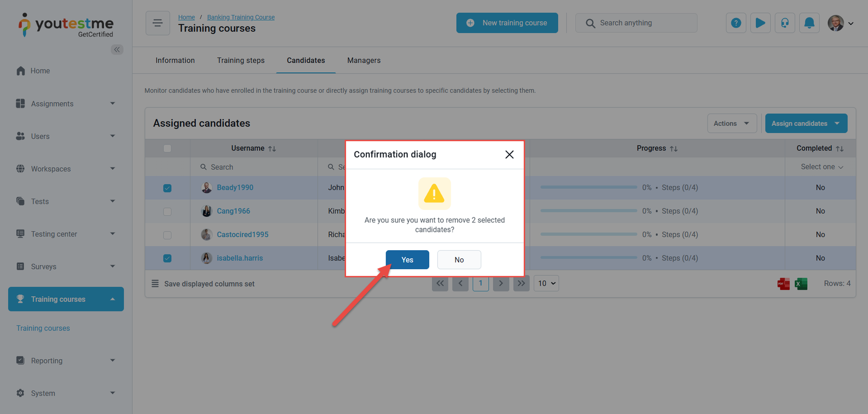Click the Username search filter field

[254, 167]
